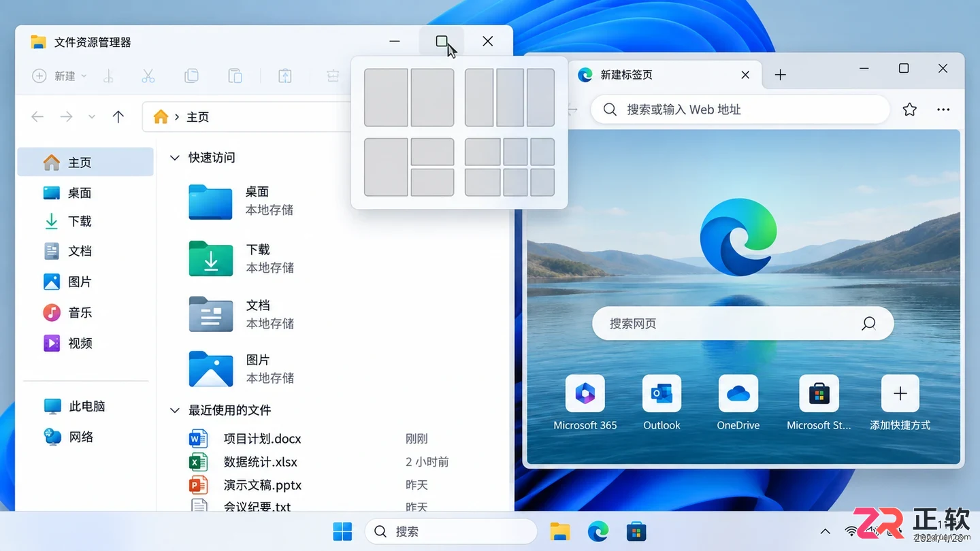Click the File Explorer icon on the taskbar
The width and height of the screenshot is (980, 551).
click(560, 531)
